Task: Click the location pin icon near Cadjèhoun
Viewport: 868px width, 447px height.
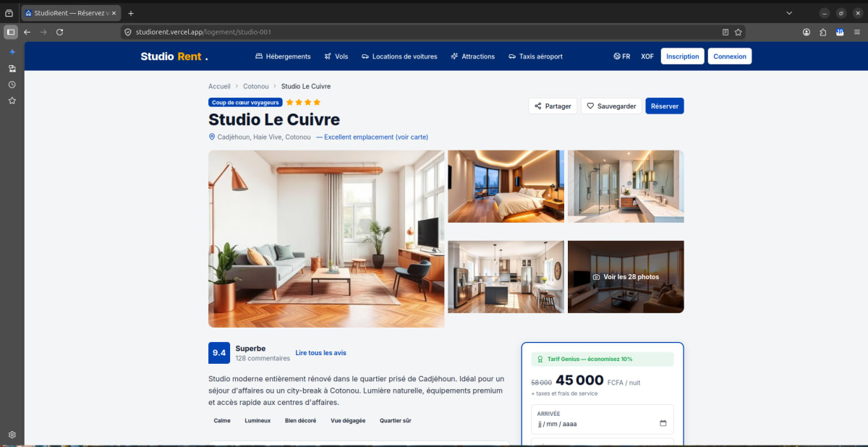Action: pyautogui.click(x=212, y=137)
